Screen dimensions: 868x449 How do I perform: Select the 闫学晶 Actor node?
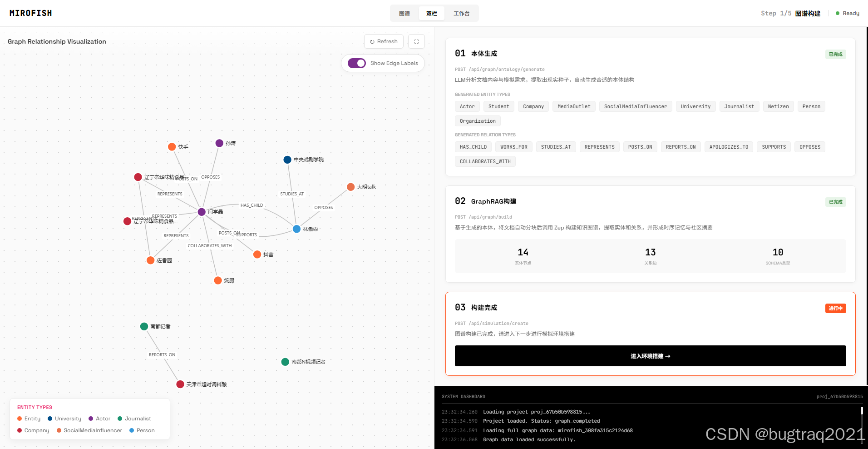(202, 212)
